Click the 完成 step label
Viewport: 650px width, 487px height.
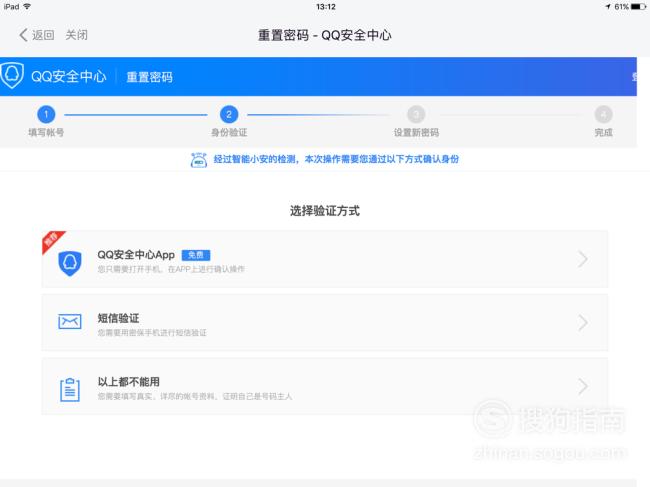[603, 133]
